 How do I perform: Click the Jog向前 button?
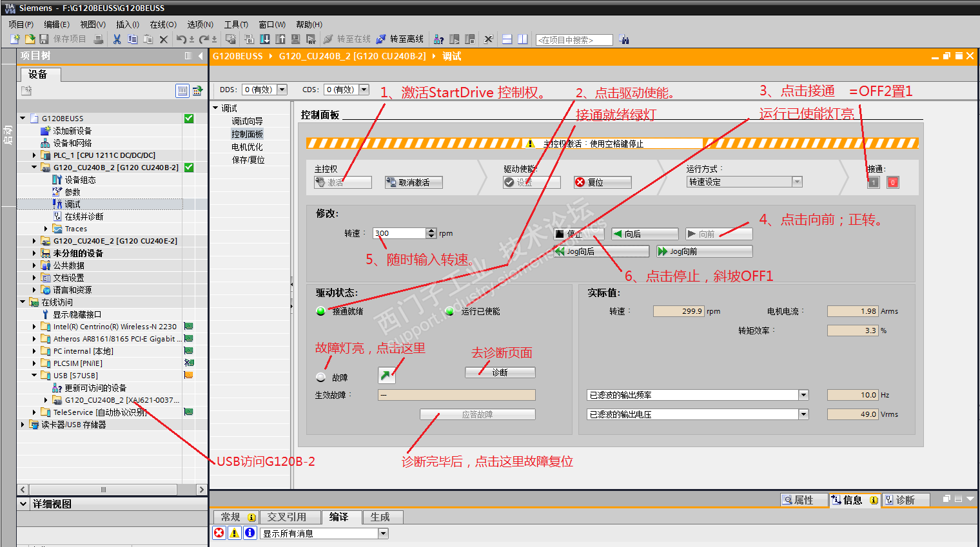pos(704,251)
